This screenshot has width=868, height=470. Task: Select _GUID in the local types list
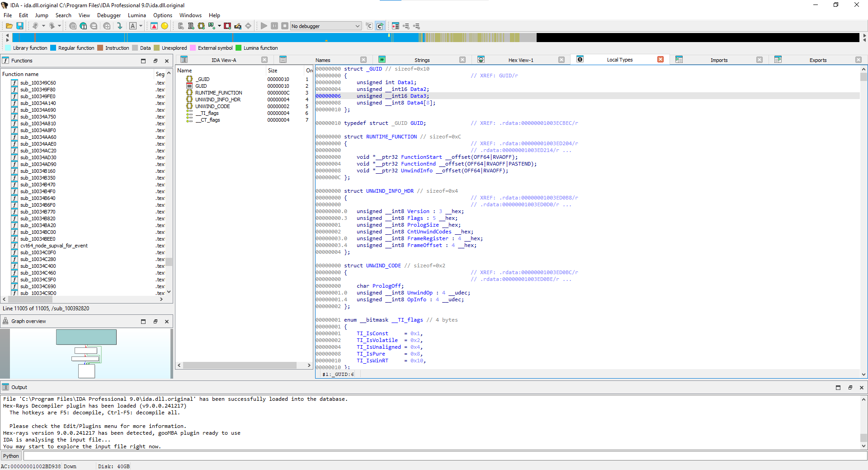tap(203, 79)
